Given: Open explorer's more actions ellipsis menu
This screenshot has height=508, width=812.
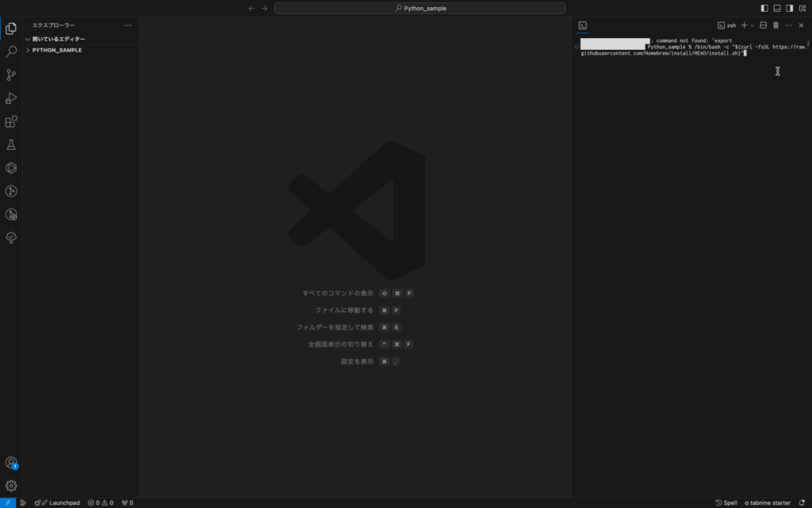Looking at the screenshot, I should tap(128, 25).
